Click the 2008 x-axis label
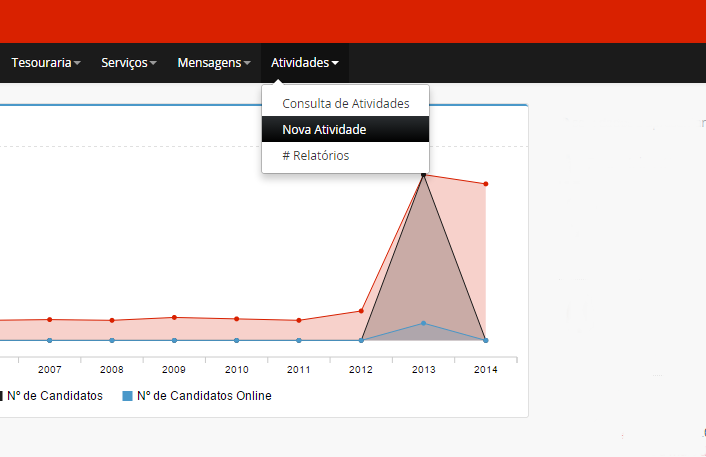This screenshot has height=457, width=706. click(112, 369)
